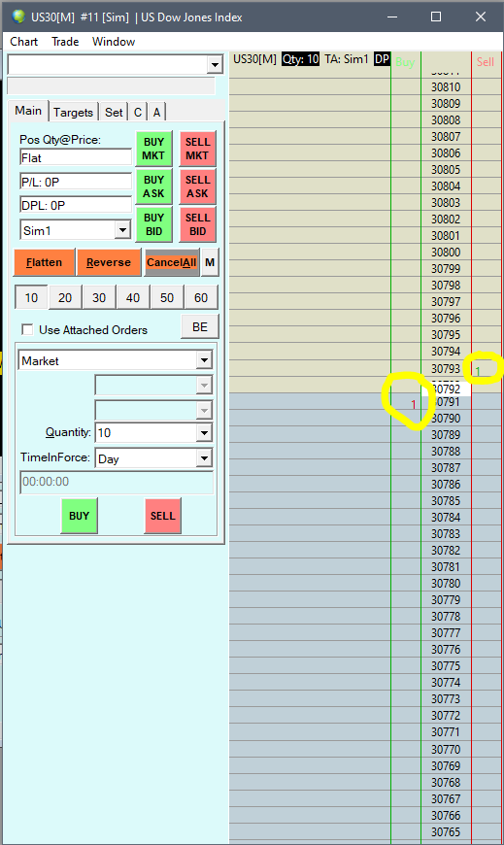Click price 30785 in the ladder
Viewport: 504px width, 845px height.
[x=446, y=500]
